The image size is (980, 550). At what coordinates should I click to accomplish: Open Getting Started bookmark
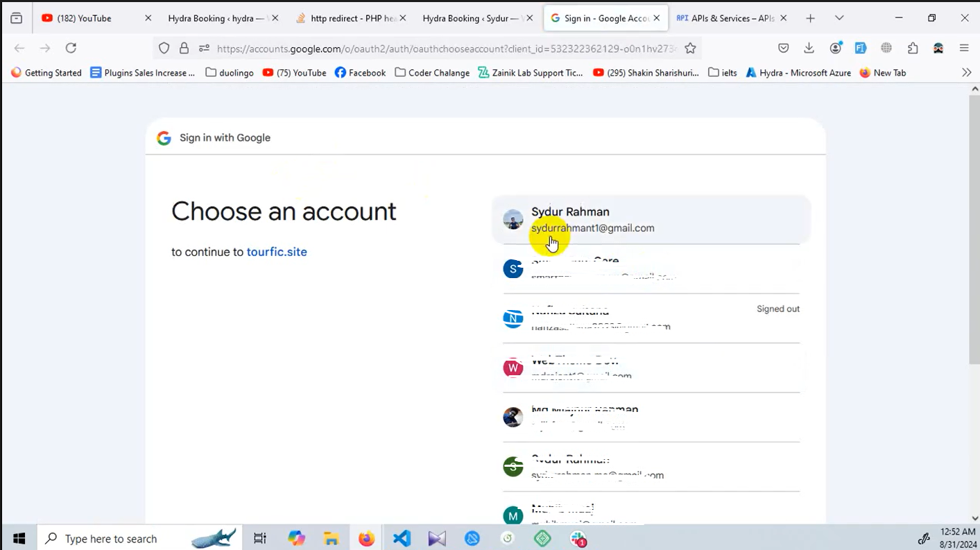click(46, 73)
